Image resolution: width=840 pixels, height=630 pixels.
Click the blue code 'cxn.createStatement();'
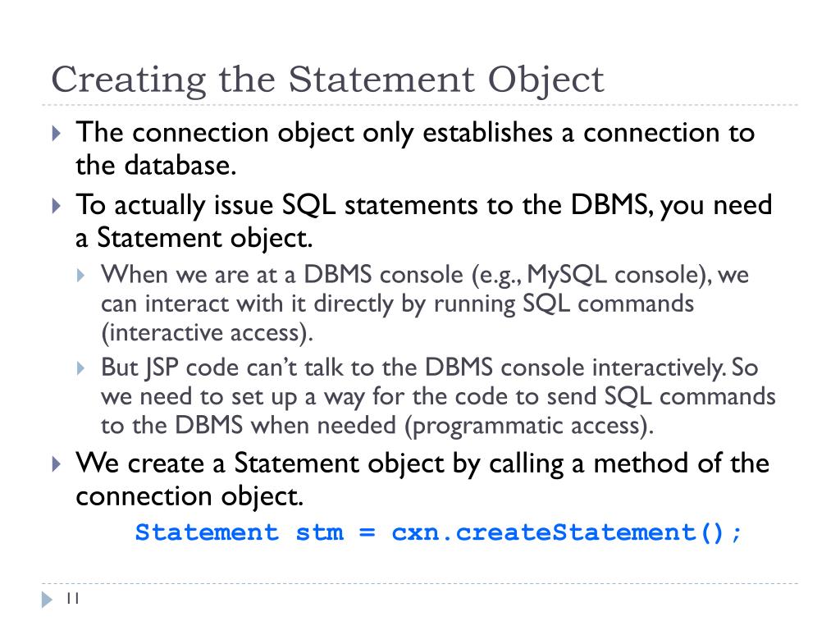pos(567,532)
